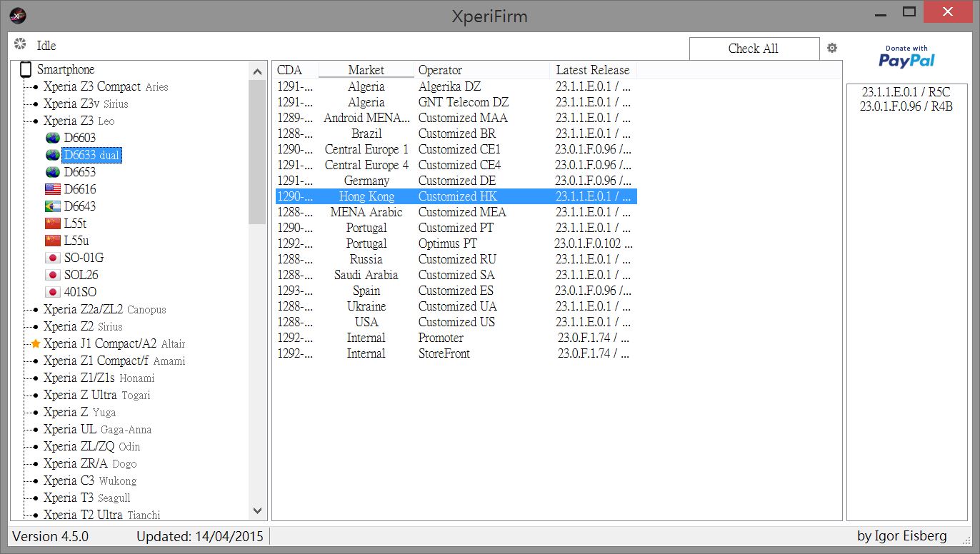Click the star icon beside Xperia J1 Compact

(36, 343)
